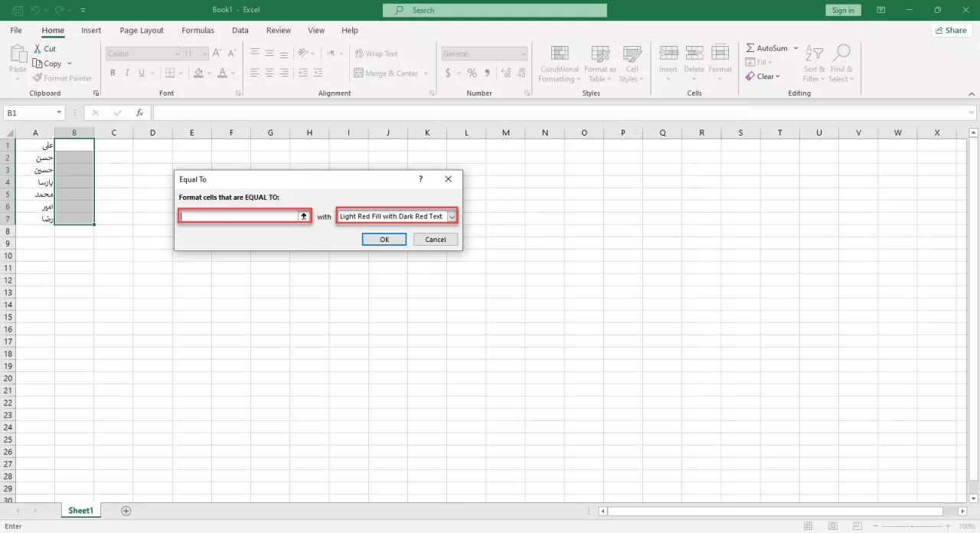
Task: Switch to the Page Layout tab
Action: click(142, 31)
